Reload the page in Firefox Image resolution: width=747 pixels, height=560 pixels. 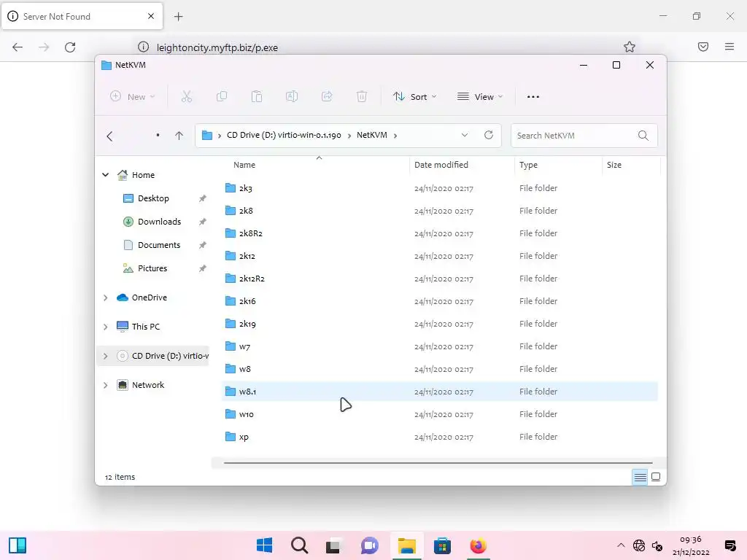(70, 47)
